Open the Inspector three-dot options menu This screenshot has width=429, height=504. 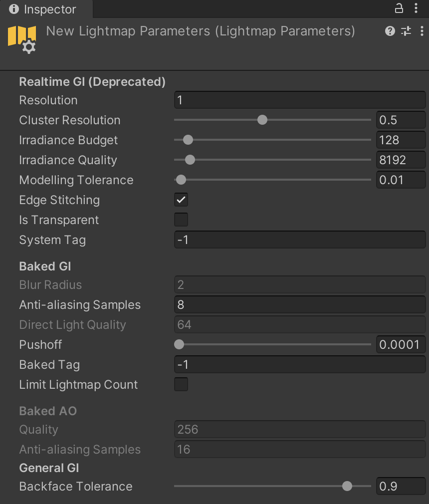(x=417, y=8)
